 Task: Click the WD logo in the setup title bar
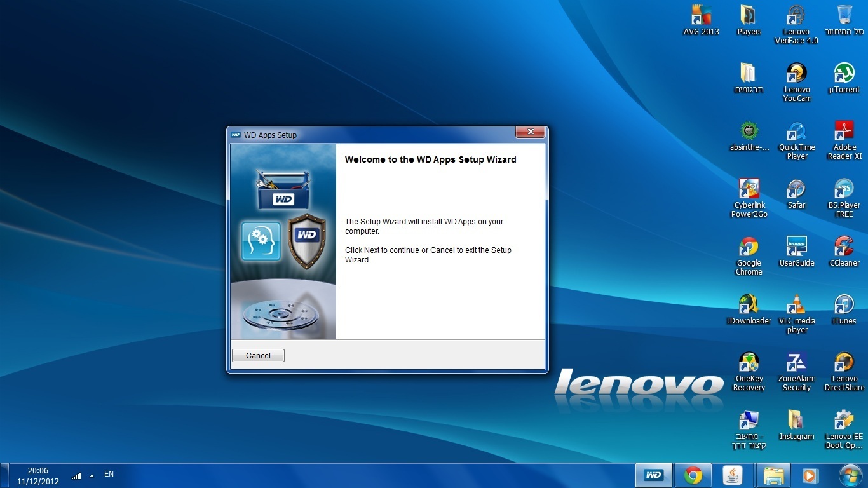[x=236, y=135]
